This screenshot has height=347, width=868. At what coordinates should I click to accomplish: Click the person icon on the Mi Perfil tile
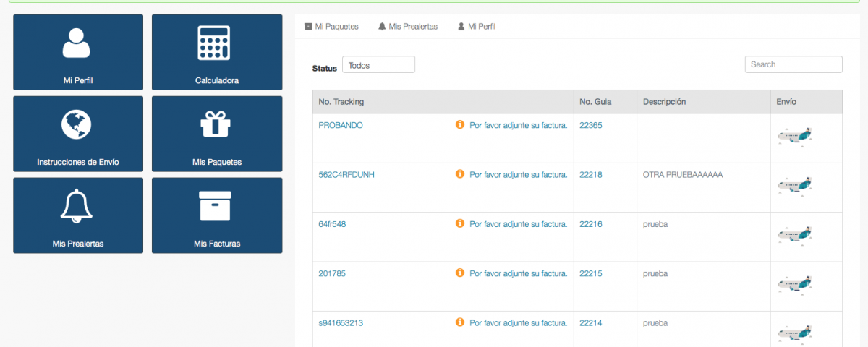(77, 43)
